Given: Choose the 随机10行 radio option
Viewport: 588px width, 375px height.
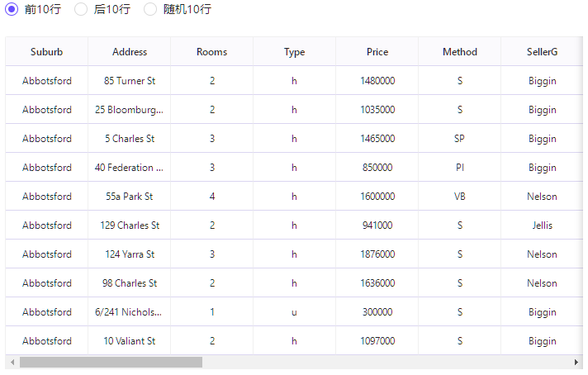Looking at the screenshot, I should click(151, 10).
